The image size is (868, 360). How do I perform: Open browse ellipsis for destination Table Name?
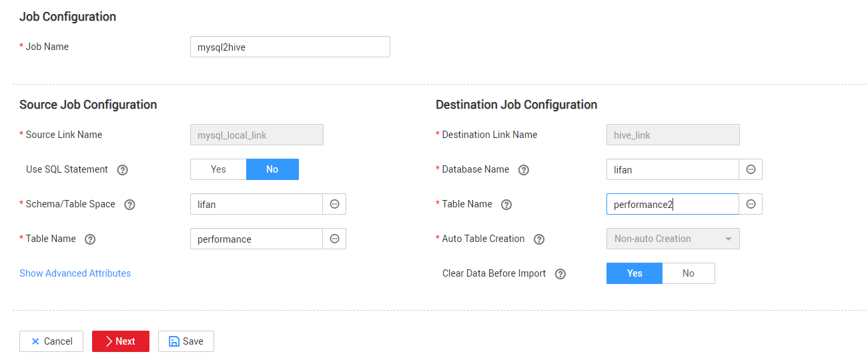(751, 204)
